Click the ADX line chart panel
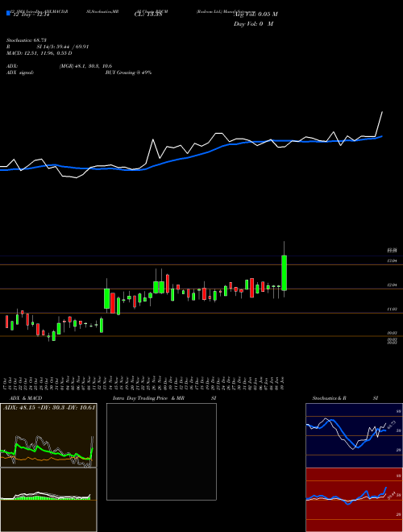 [48, 435]
